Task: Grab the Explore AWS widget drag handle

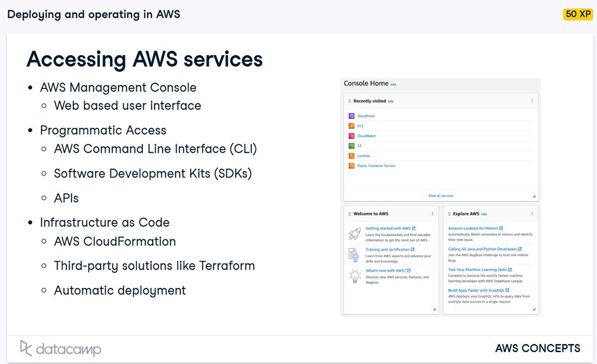Action: tap(449, 214)
